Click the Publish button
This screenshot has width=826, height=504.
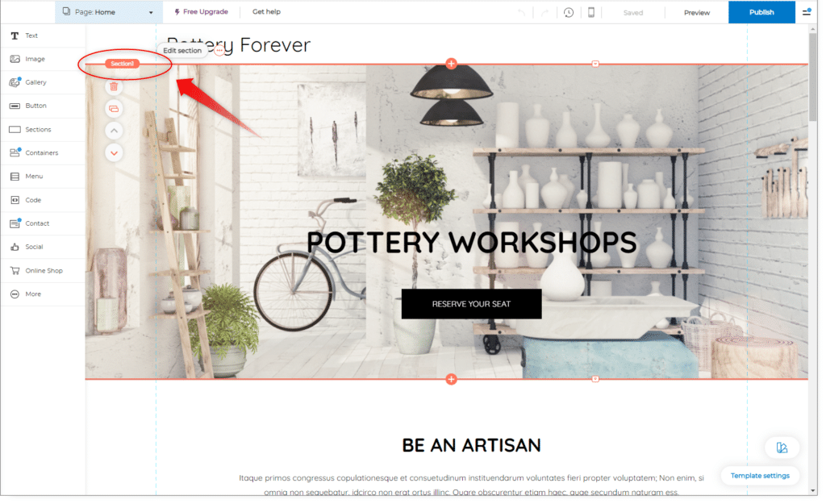click(761, 12)
